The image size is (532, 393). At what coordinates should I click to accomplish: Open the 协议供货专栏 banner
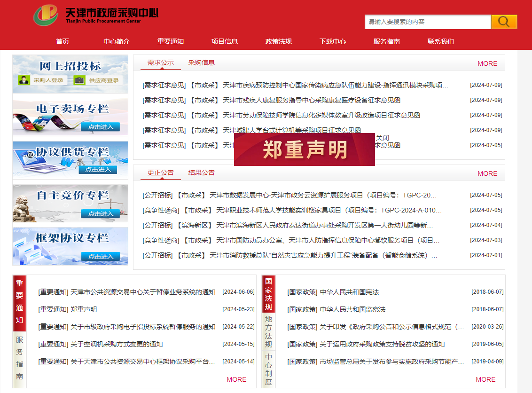[x=70, y=158]
